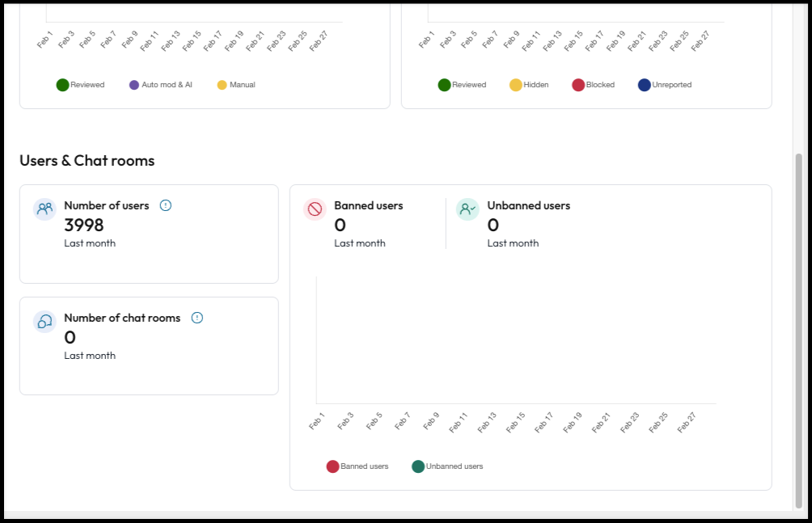Toggle Banned users legend item

357,466
